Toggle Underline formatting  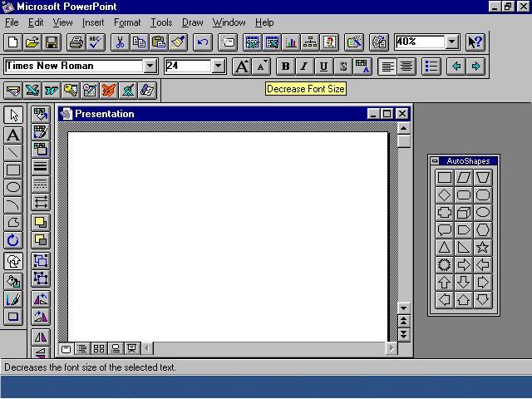point(323,66)
